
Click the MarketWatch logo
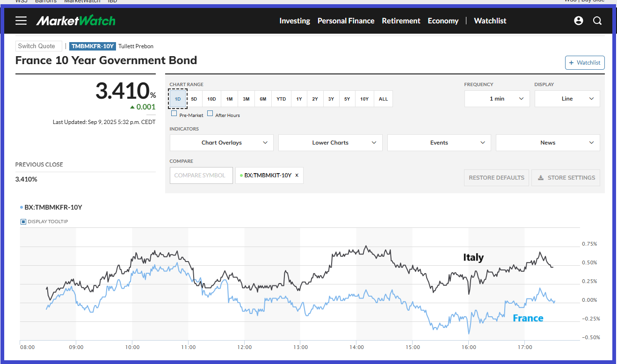pos(76,21)
